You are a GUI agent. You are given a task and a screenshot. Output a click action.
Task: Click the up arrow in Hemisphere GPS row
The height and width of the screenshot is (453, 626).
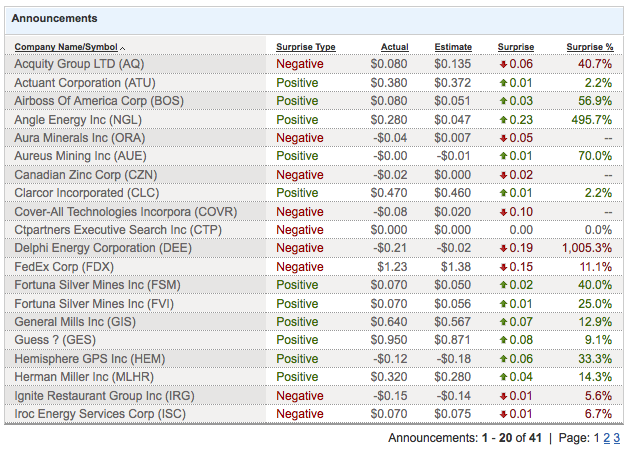pyautogui.click(x=503, y=359)
